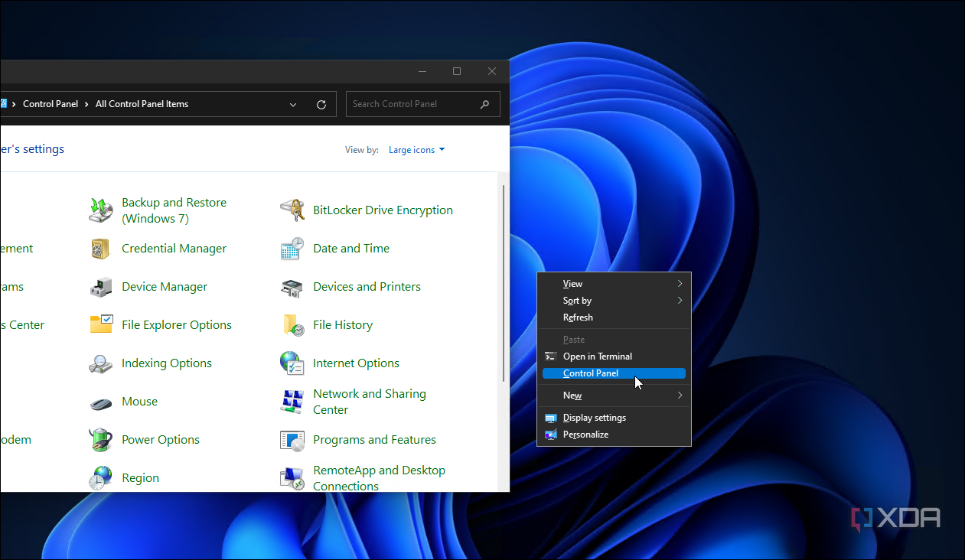Launch BitLocker Drive Encryption
This screenshot has width=965, height=560.
(x=382, y=210)
